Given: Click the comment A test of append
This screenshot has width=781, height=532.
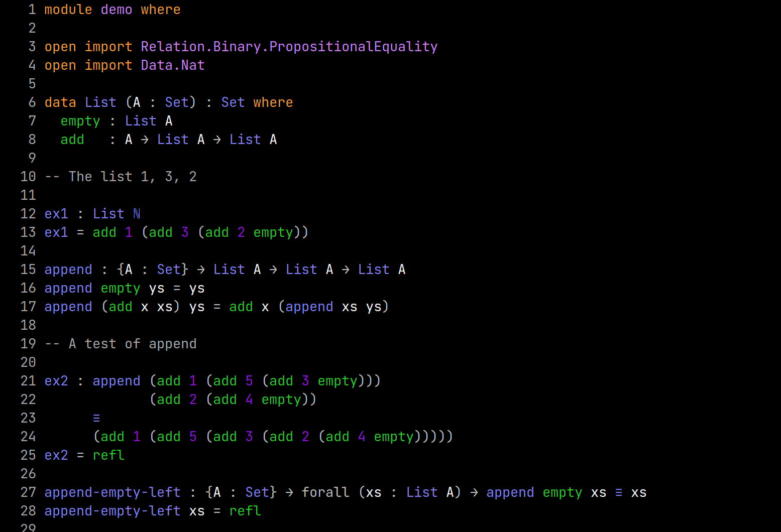Looking at the screenshot, I should (x=121, y=343).
